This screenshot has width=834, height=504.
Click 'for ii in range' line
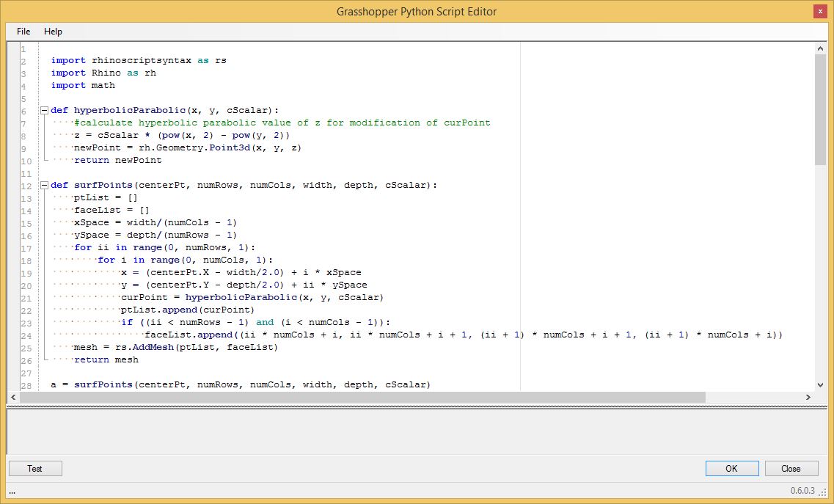coord(164,247)
